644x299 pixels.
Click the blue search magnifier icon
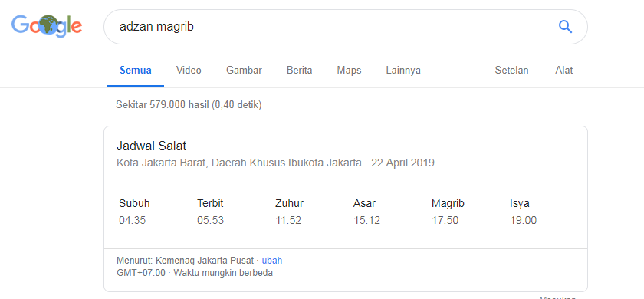(565, 27)
